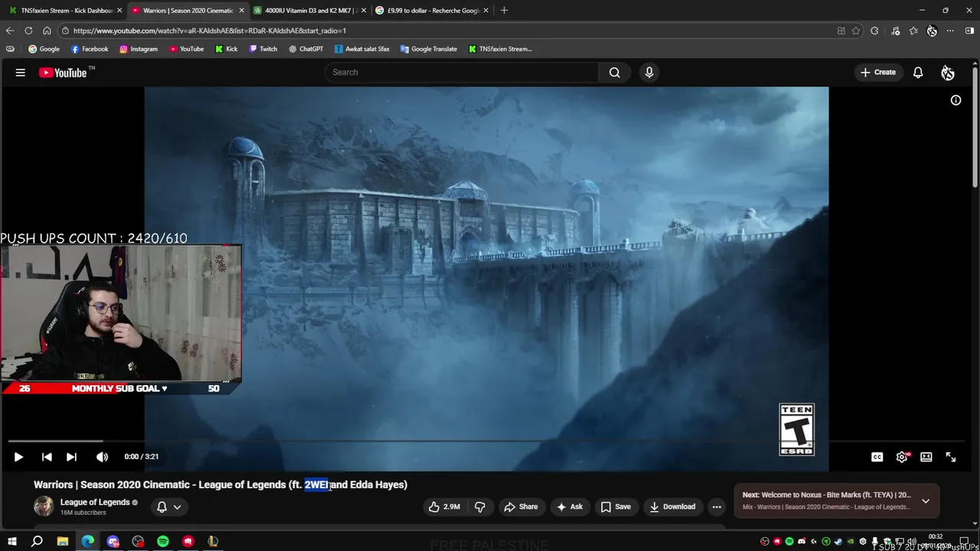
Task: Switch to TNSfaxien Stream Kick Dashboard tab
Action: pyautogui.click(x=66, y=11)
